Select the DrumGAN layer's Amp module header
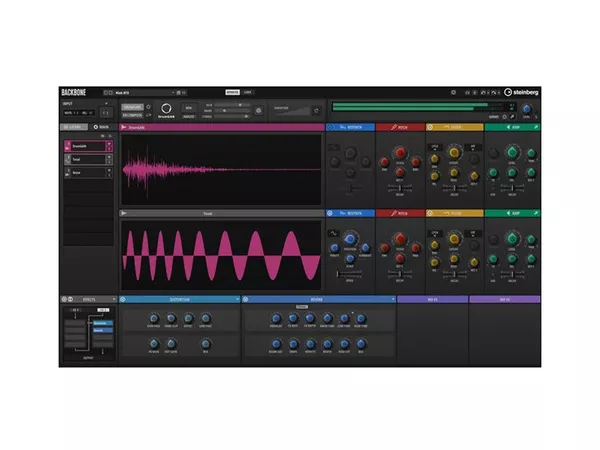This screenshot has width=600, height=450. click(512, 127)
